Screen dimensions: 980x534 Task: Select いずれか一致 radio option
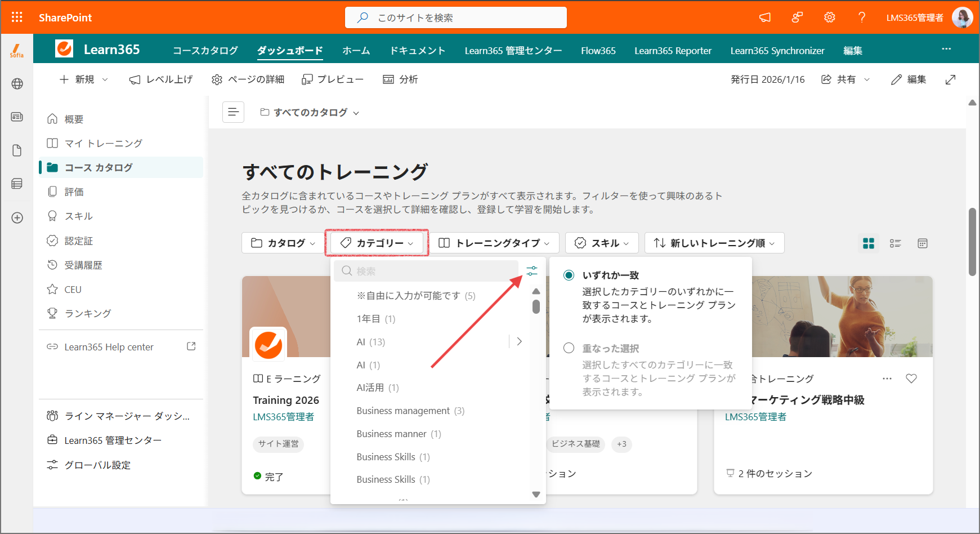(x=569, y=275)
